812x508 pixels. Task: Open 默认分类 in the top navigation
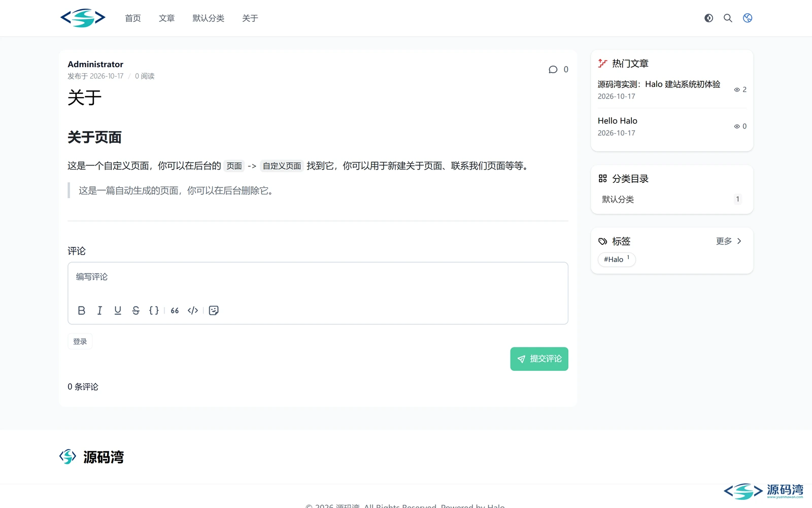point(208,18)
